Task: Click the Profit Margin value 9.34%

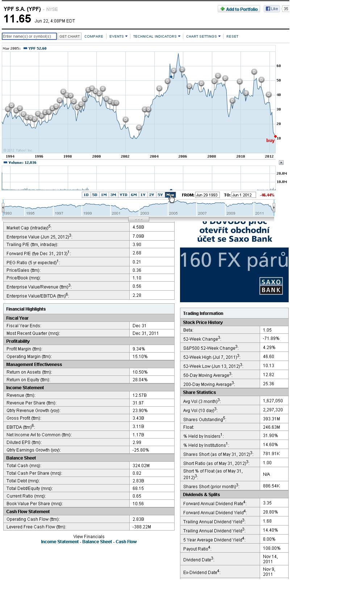Action: (x=139, y=349)
